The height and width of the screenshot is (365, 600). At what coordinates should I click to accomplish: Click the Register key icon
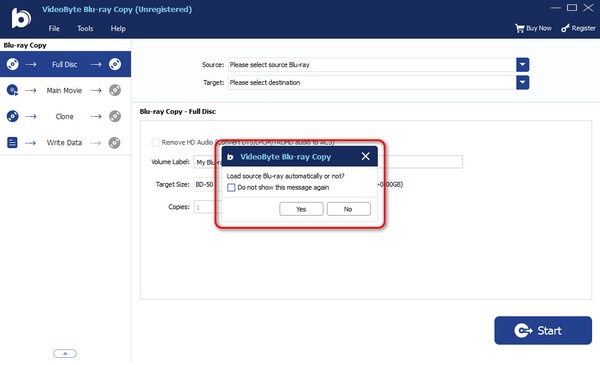(565, 28)
